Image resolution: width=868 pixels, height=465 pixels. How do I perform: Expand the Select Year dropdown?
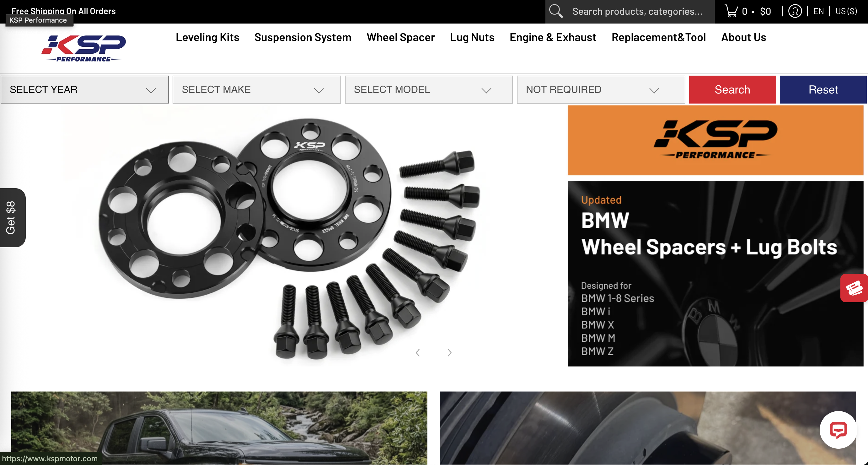click(x=85, y=90)
